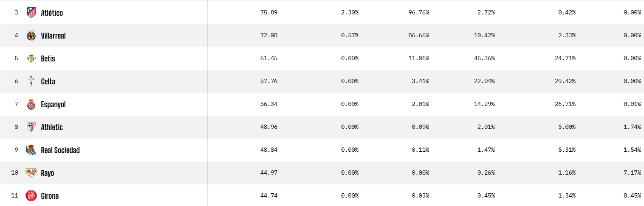
Task: Select Betis's 45.36% probability cell
Action: (484, 58)
